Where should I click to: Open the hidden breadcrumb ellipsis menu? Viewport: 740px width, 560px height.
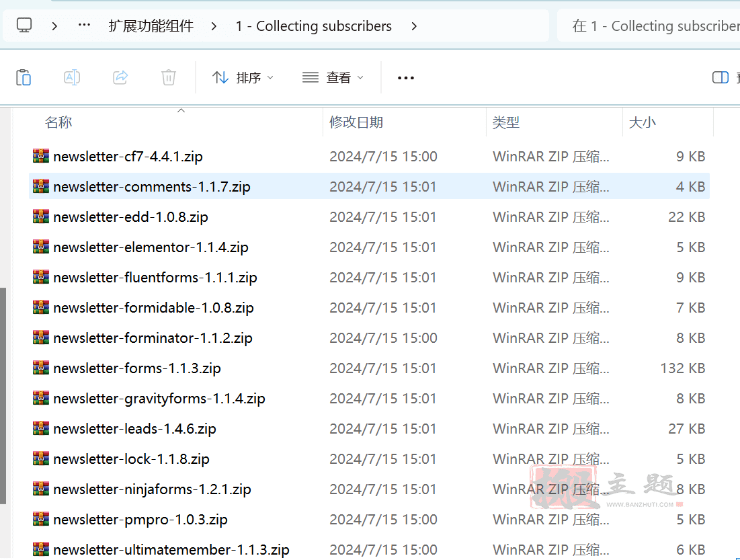84,25
